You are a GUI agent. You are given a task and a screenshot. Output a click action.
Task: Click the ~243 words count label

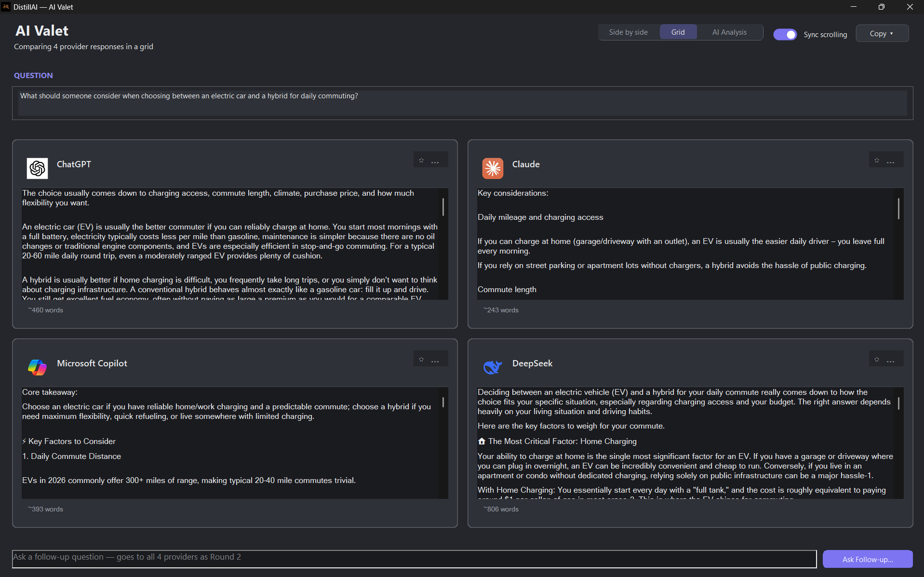(x=501, y=310)
